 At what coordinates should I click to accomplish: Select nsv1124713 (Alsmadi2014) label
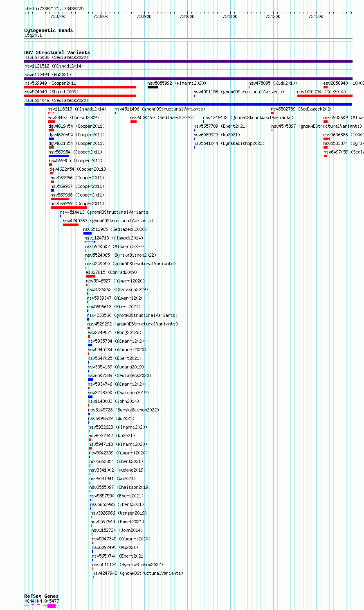(x=114, y=238)
